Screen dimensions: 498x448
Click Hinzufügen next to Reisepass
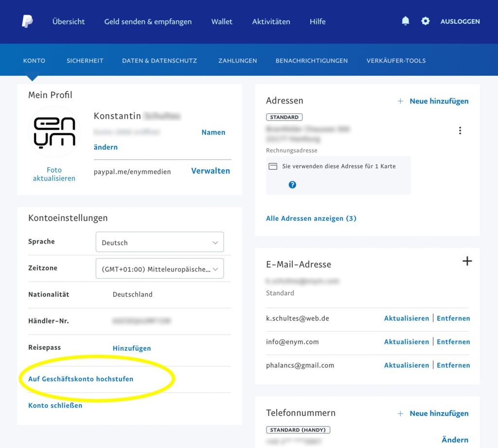[x=132, y=348]
